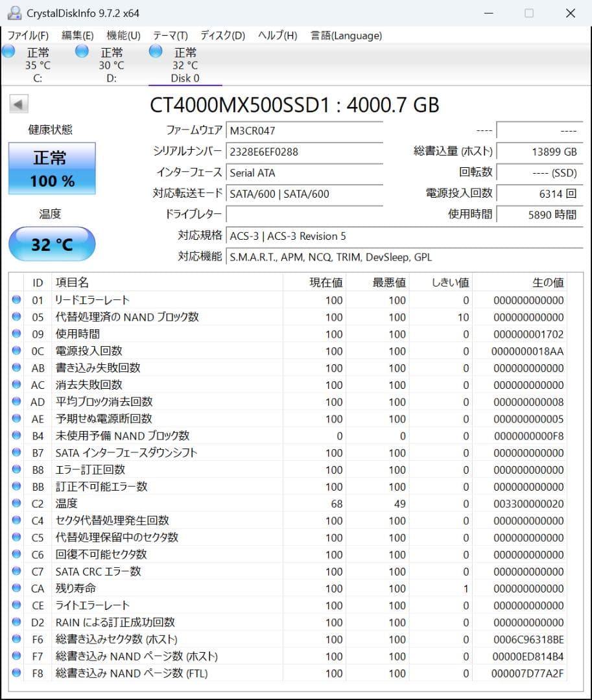Click the blue status dot beside 残り寿命

[x=16, y=588]
